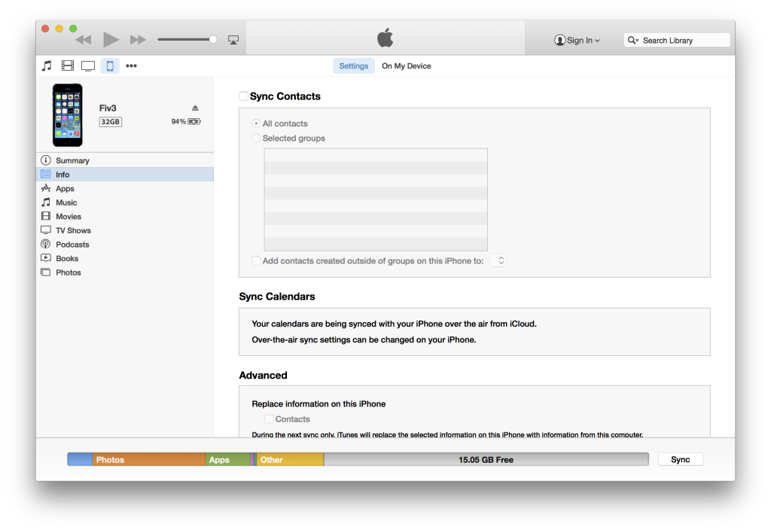Click the rewind playback button
Image resolution: width=771 pixels, height=532 pixels.
pos(84,40)
